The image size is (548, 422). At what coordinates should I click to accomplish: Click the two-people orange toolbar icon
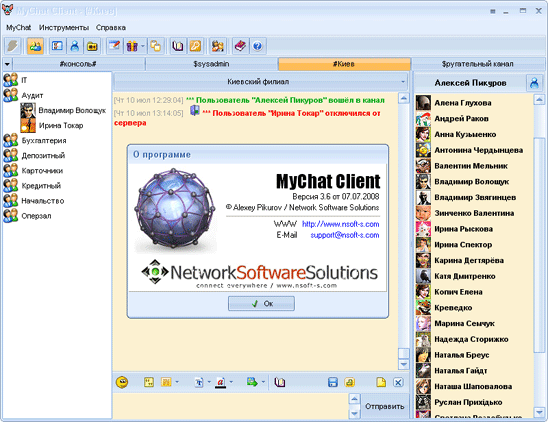click(x=217, y=46)
